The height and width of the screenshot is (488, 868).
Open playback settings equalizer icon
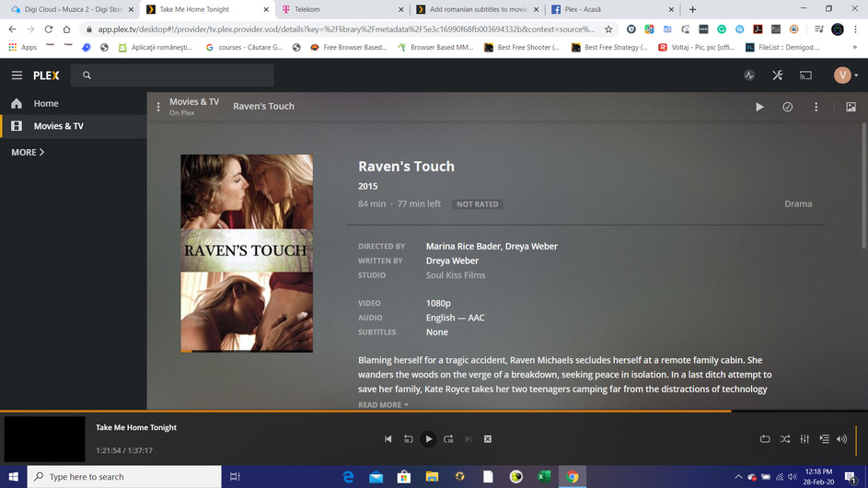pyautogui.click(x=804, y=439)
